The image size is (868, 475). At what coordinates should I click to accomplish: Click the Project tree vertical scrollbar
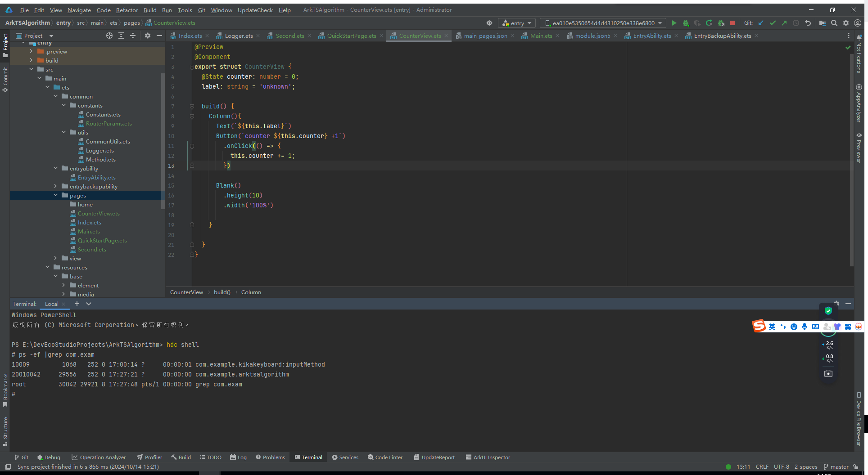(x=163, y=141)
